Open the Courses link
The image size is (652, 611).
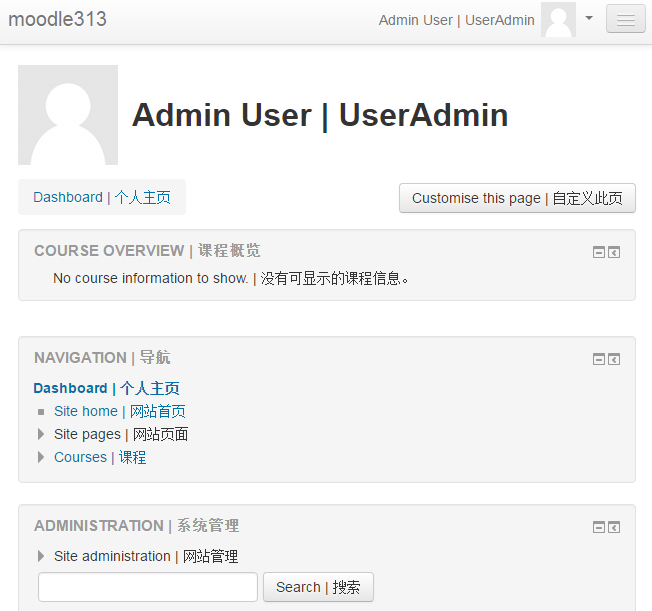pyautogui.click(x=100, y=457)
